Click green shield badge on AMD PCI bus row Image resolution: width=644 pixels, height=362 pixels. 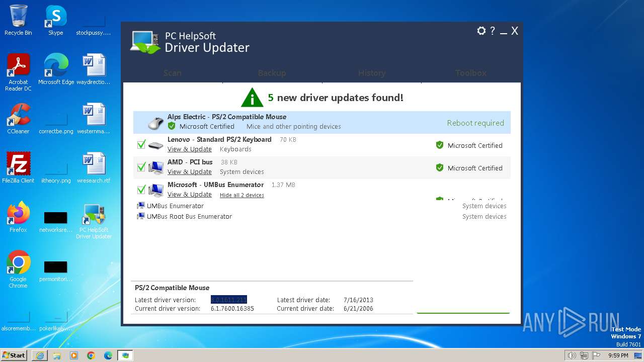pos(440,168)
